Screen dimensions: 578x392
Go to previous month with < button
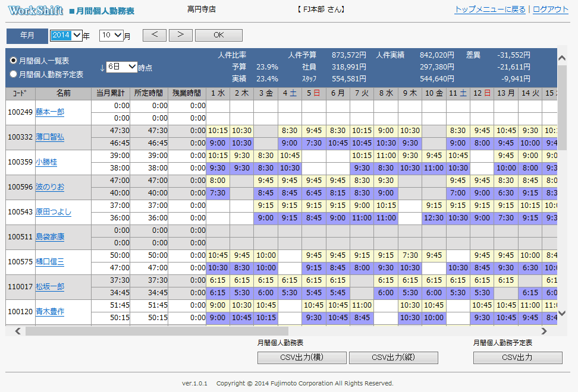(155, 35)
